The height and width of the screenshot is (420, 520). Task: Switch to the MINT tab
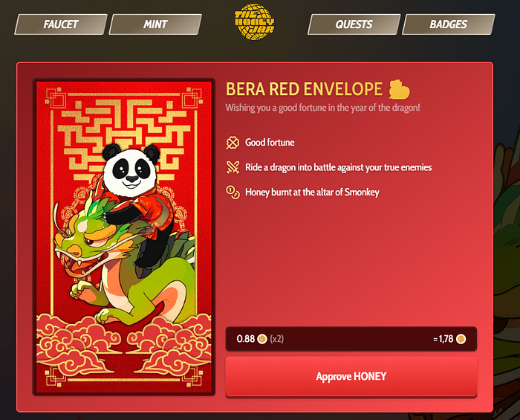point(155,25)
